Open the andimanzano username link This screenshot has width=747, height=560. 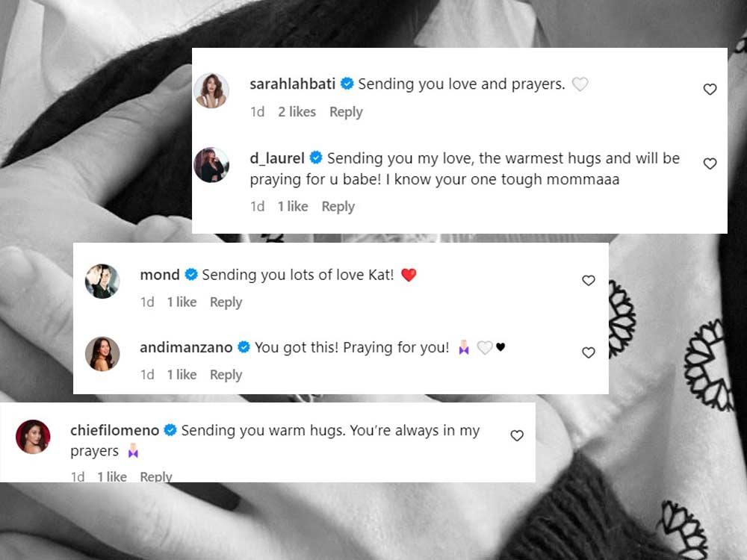pos(186,348)
